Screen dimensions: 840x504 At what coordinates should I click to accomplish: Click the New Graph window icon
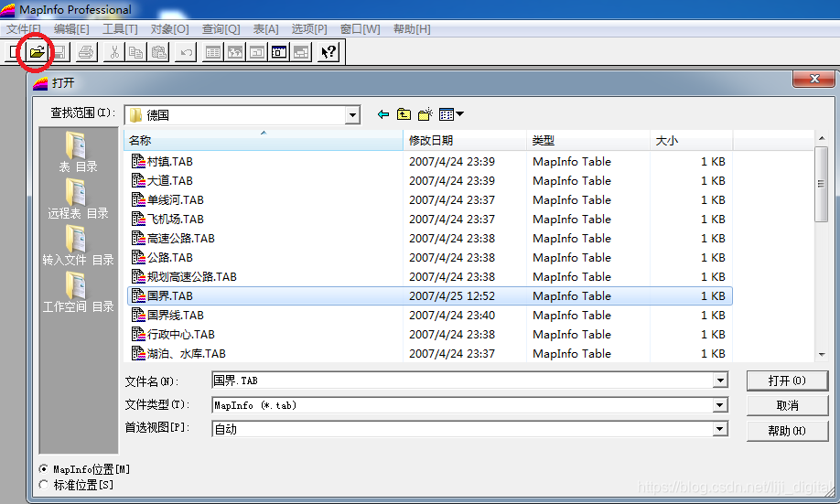click(x=257, y=52)
